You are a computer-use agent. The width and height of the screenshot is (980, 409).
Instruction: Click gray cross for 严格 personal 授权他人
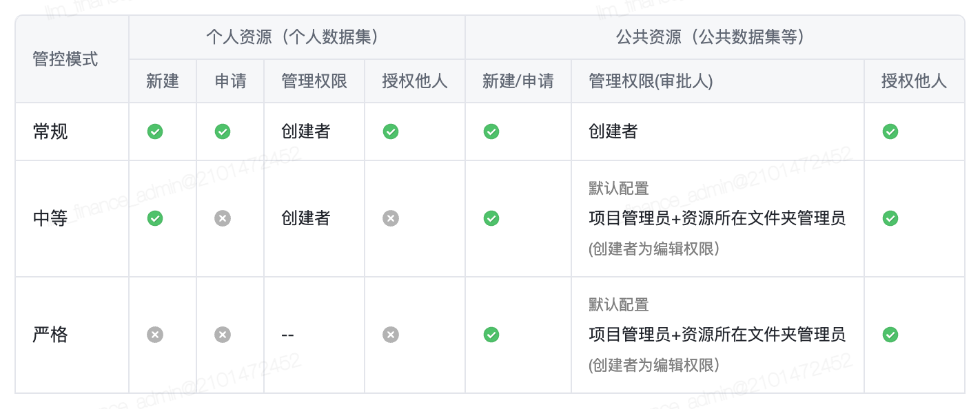391,335
